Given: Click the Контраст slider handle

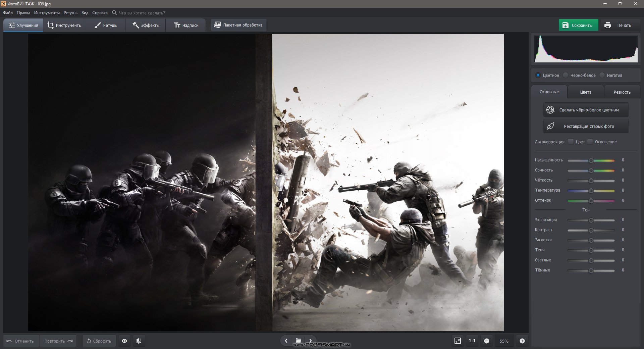Looking at the screenshot, I should (591, 230).
